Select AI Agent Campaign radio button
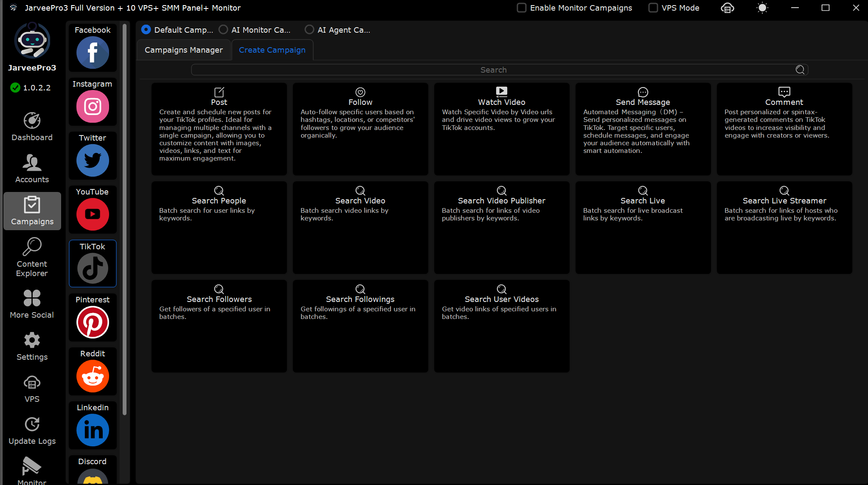The image size is (868, 485). tap(309, 30)
